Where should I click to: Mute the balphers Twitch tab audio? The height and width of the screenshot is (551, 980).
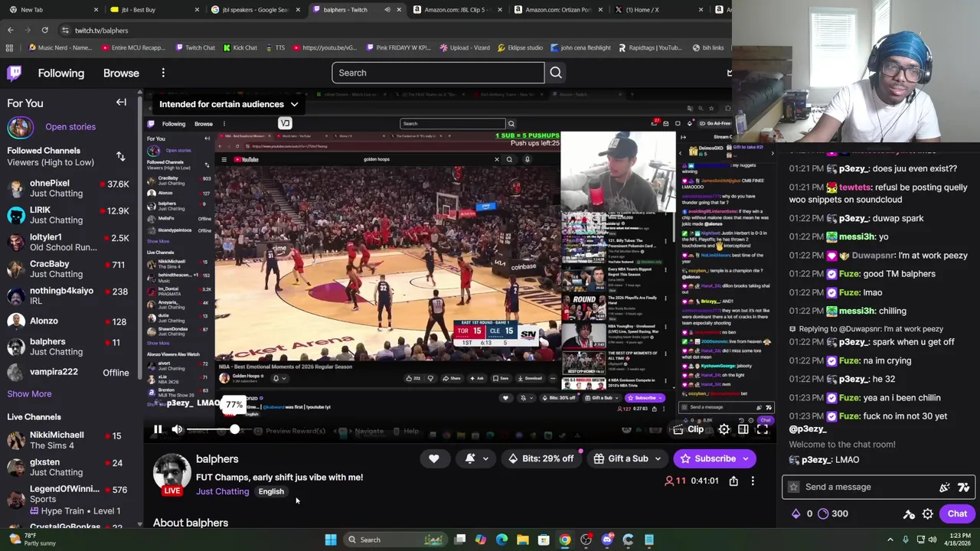coord(387,10)
